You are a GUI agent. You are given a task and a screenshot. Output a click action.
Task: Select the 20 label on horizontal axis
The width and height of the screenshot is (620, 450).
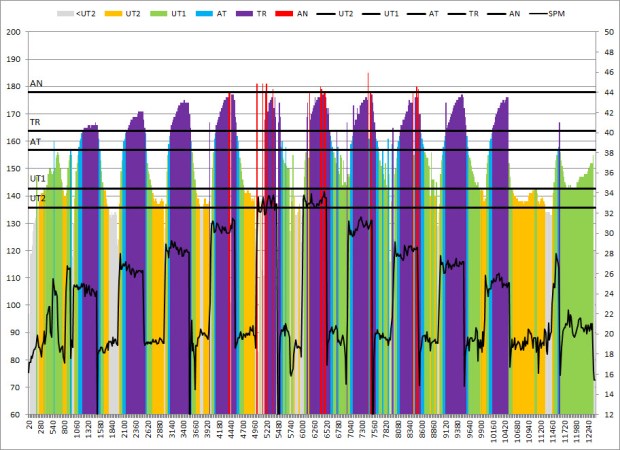click(31, 424)
